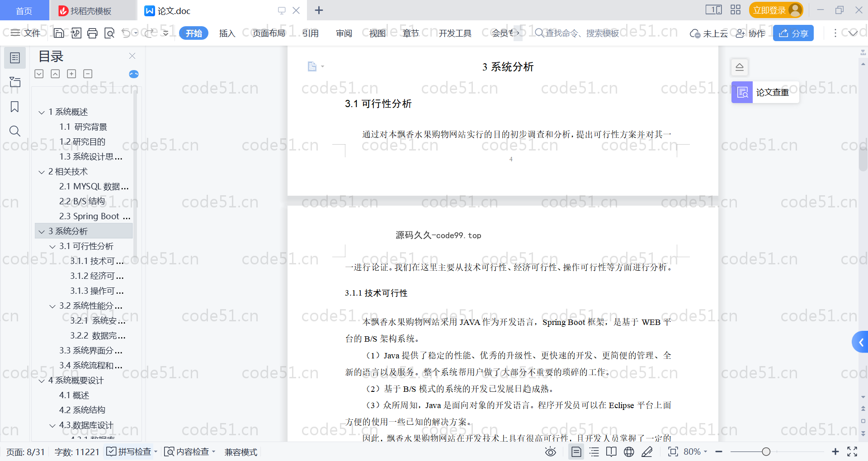Switch to the 插入 ribbon tab

click(x=227, y=33)
